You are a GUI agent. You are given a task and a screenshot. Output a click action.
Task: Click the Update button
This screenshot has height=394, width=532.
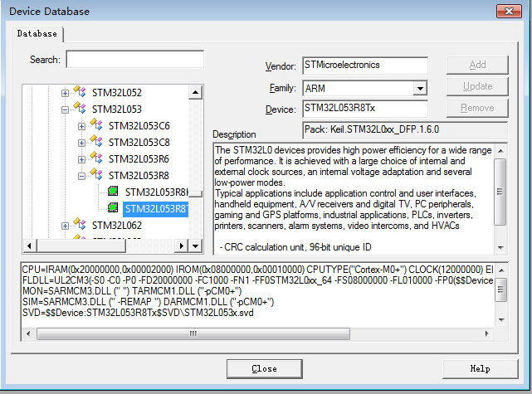click(x=477, y=86)
